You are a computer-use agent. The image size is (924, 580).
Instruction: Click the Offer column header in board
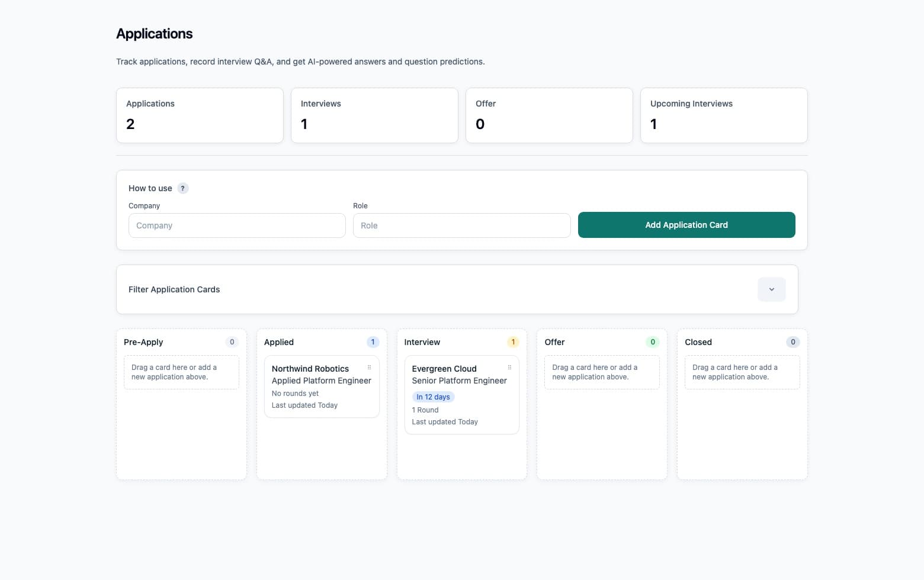(x=554, y=342)
